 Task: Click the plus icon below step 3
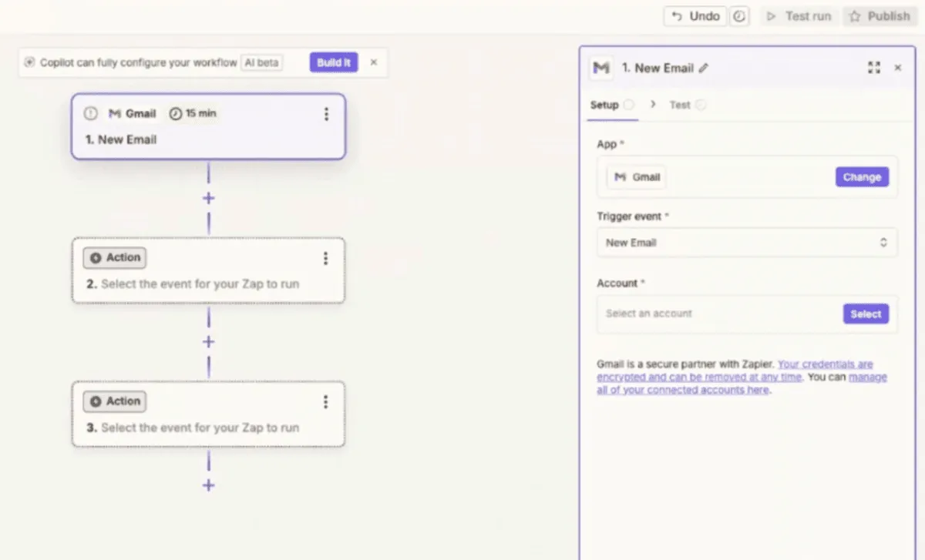(x=208, y=485)
